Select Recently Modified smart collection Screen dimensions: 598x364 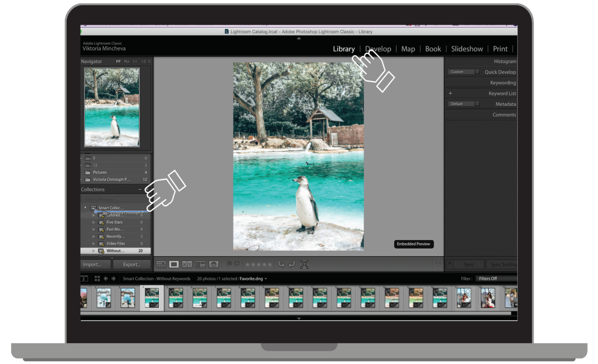point(115,237)
